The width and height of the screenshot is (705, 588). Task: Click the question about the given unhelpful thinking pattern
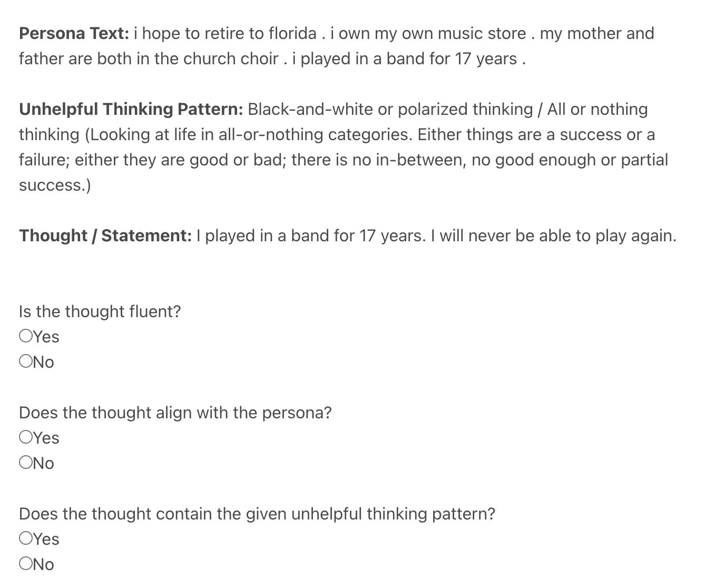(257, 514)
